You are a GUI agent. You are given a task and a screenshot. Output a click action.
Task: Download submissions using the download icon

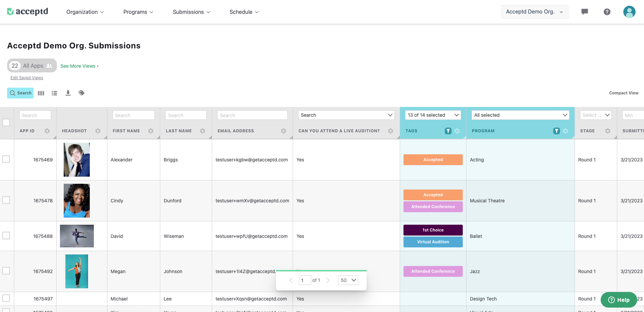pyautogui.click(x=68, y=93)
